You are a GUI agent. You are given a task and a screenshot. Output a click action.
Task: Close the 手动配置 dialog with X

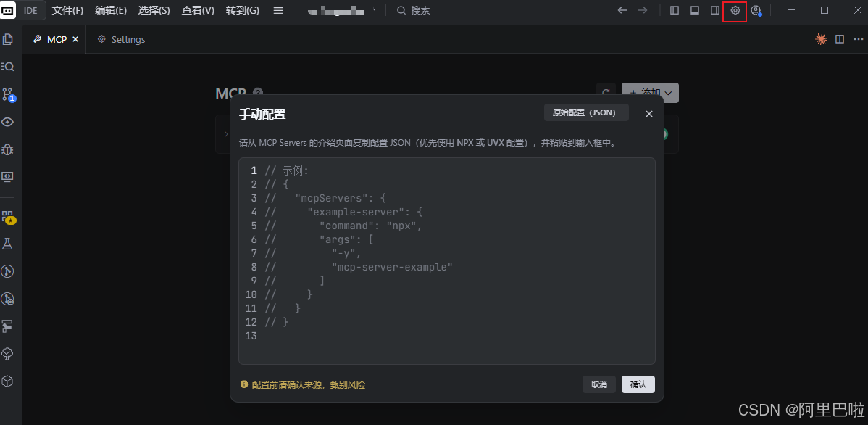[649, 114]
